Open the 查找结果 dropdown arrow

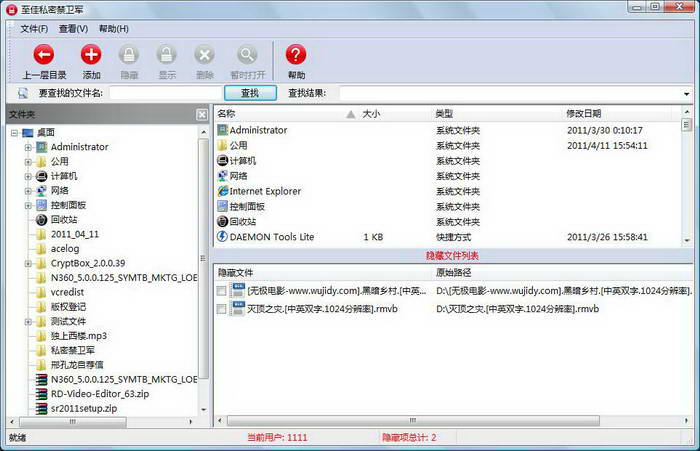(688, 93)
